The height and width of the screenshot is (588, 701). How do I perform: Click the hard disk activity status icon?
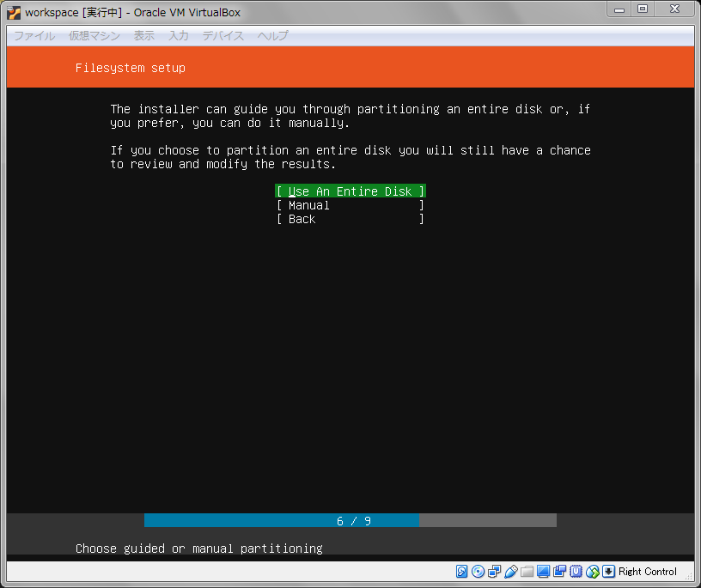(461, 572)
